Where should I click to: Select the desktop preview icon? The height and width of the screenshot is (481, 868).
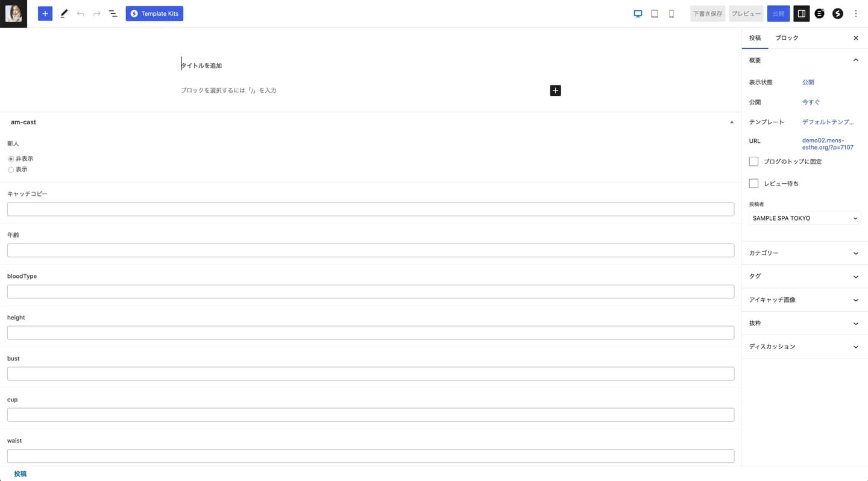point(638,13)
